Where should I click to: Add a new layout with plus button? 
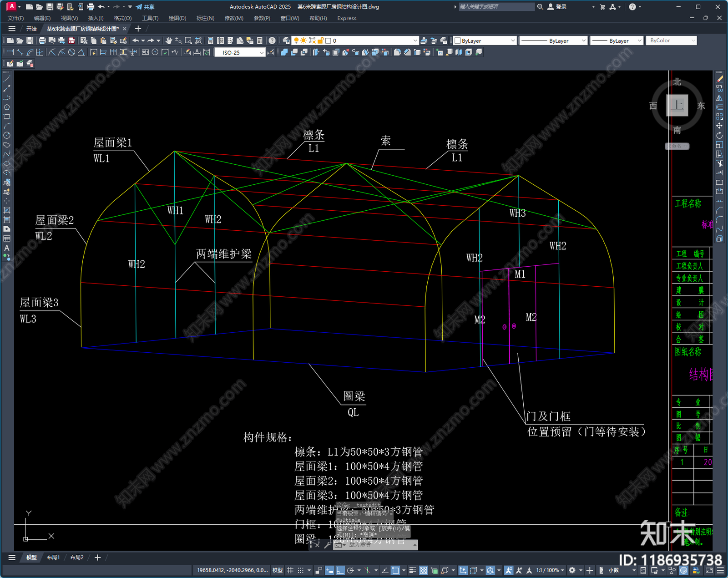[x=97, y=558]
